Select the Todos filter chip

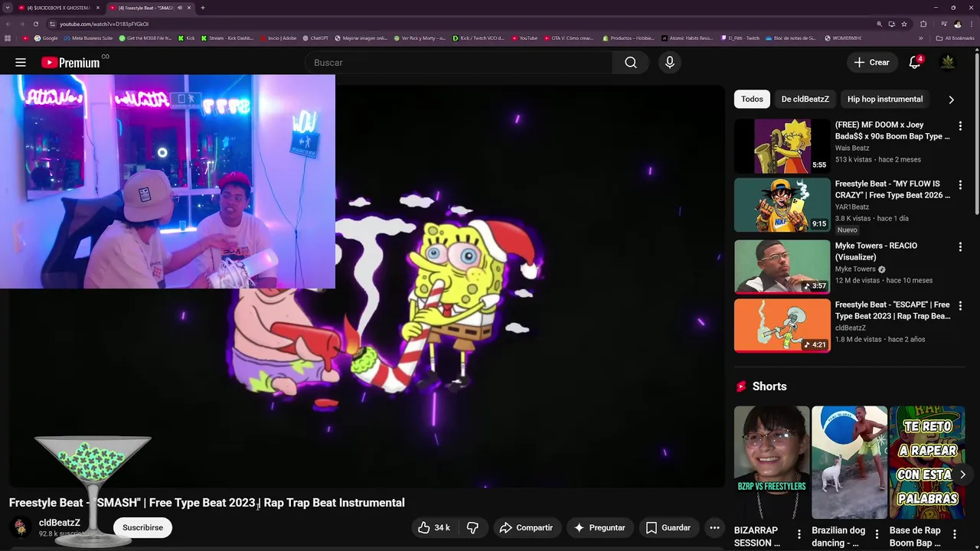(x=752, y=99)
